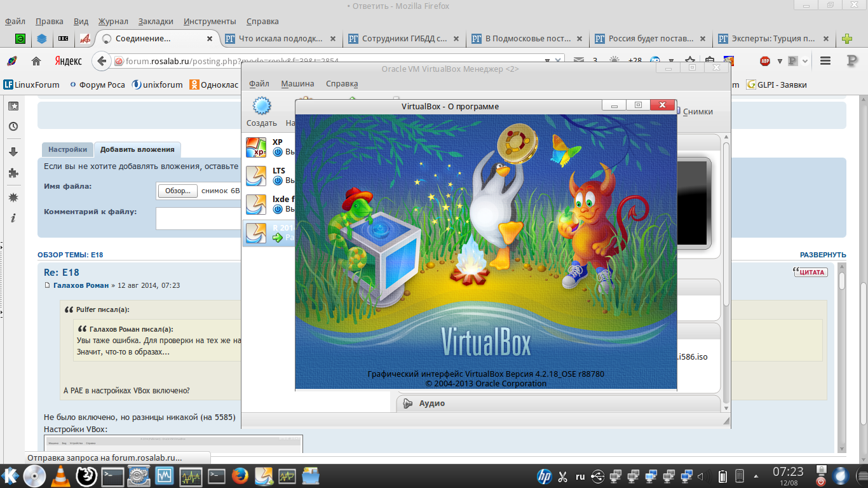Switch to the Настройки tab
Viewport: 868px width, 488px height.
(67, 149)
